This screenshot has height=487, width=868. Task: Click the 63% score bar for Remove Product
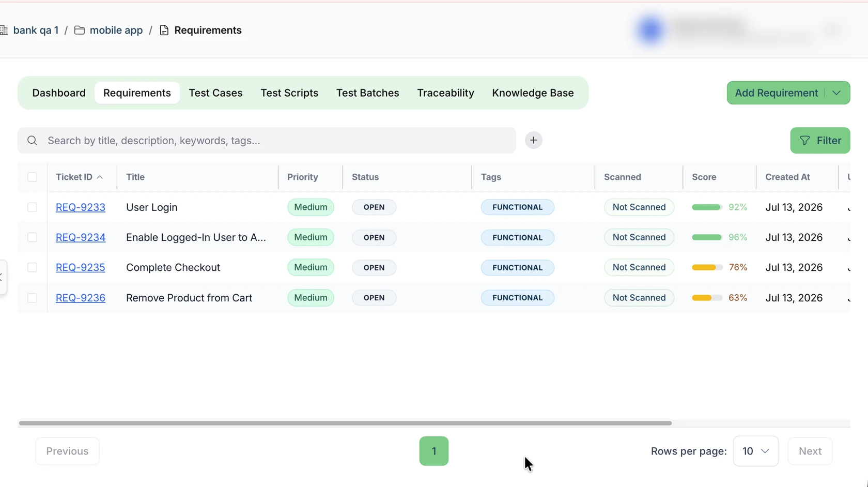[707, 298]
